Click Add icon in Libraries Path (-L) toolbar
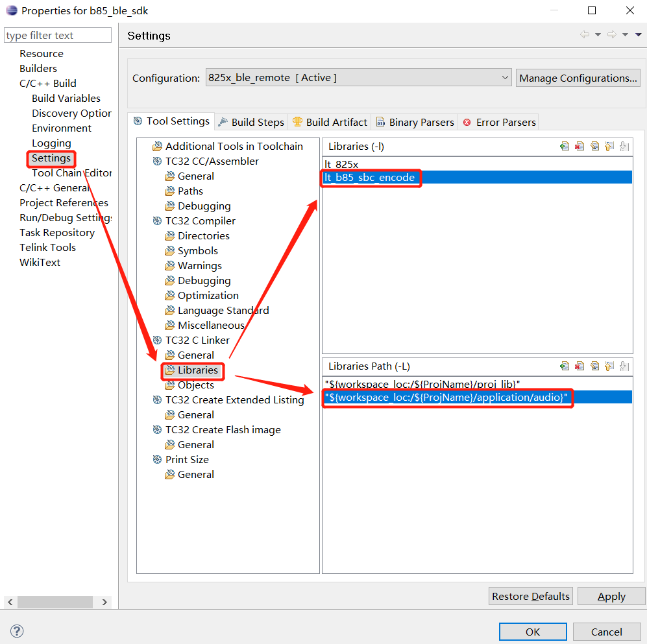 (x=565, y=366)
